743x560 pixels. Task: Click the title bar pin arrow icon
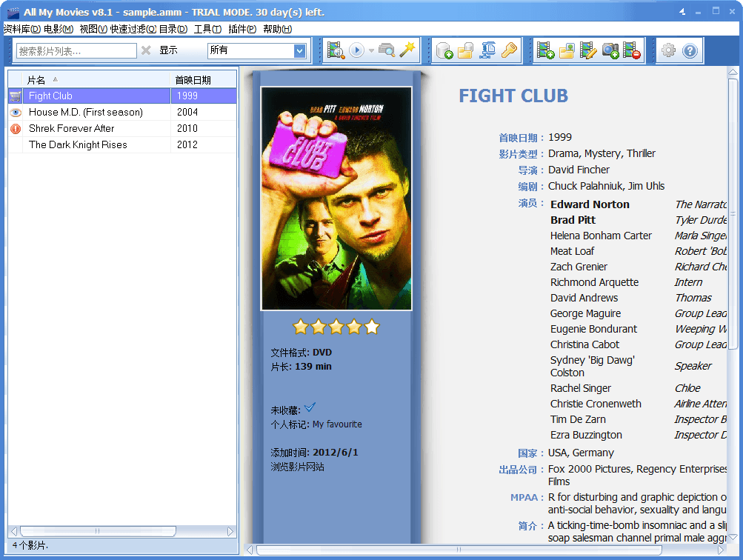pos(682,12)
